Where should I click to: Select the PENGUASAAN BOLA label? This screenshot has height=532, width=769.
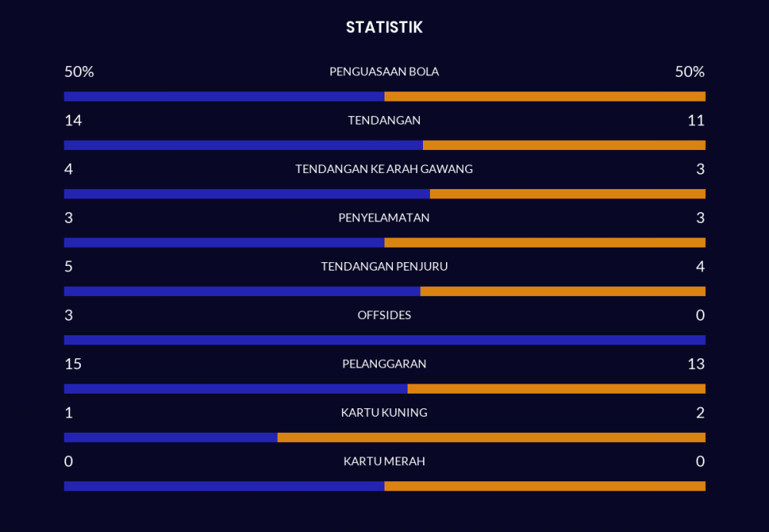(x=384, y=72)
